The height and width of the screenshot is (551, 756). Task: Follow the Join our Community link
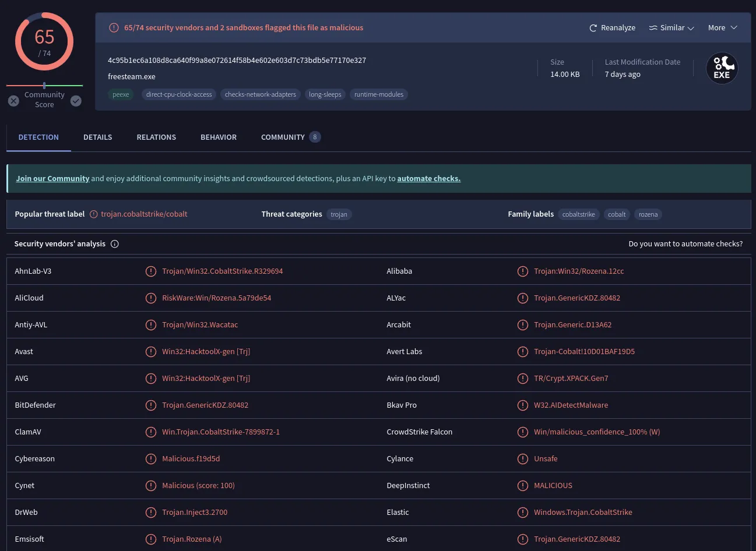click(x=52, y=179)
